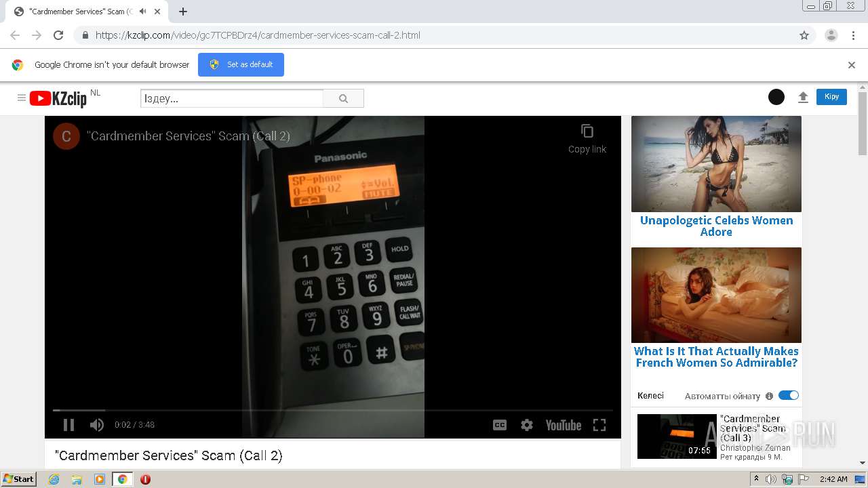Mute tab via speaker icon

pos(142,12)
